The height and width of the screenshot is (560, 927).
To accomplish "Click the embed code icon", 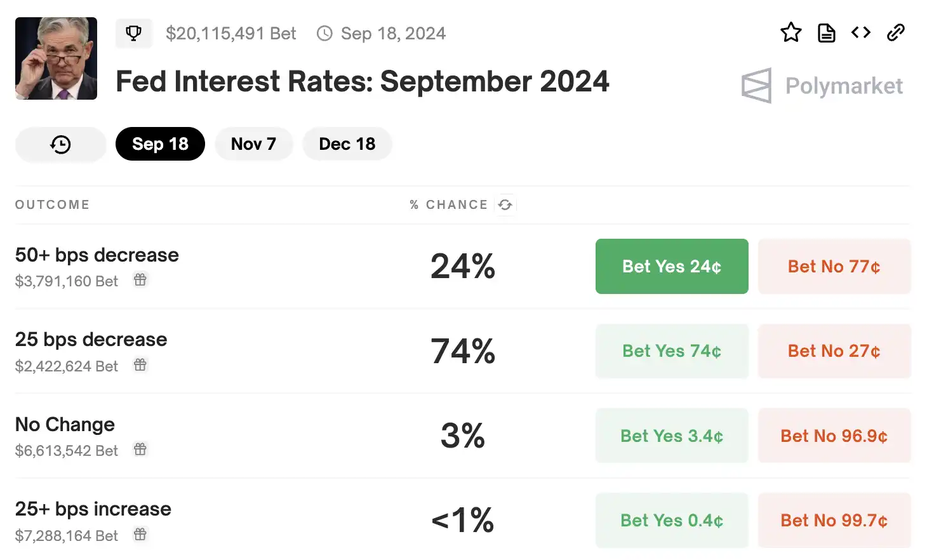I will pos(861,32).
